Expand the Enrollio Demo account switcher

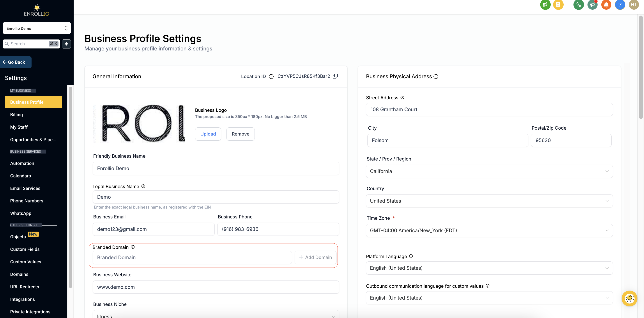tap(37, 28)
